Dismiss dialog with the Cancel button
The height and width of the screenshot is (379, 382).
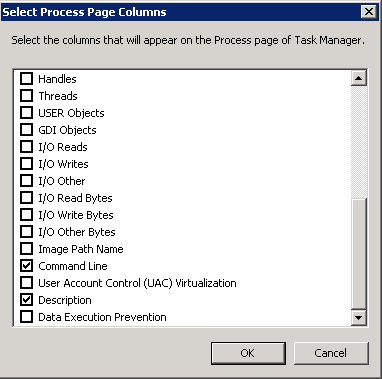coord(331,353)
